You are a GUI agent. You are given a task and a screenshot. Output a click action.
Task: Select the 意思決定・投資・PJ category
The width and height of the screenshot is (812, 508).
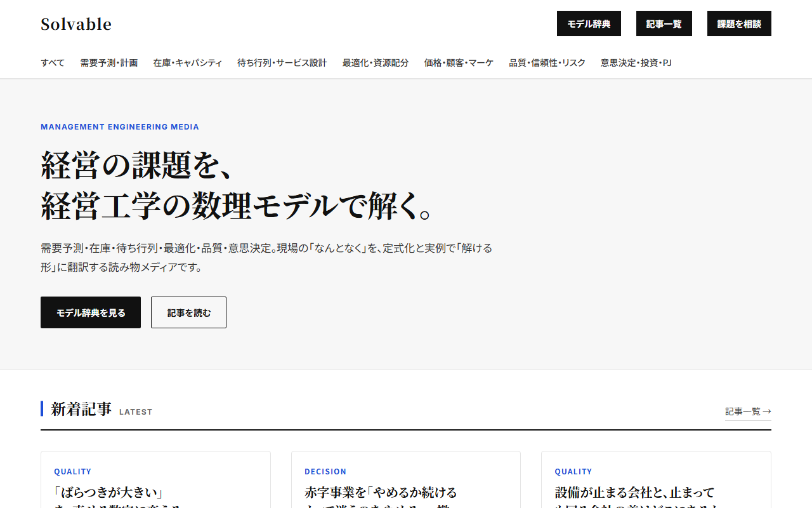point(636,63)
